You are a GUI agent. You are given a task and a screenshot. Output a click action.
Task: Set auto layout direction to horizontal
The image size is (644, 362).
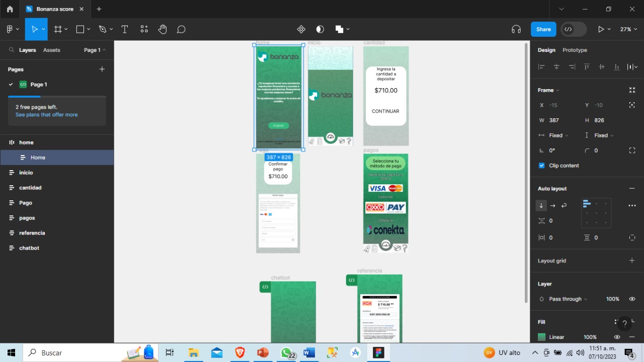pos(553,205)
